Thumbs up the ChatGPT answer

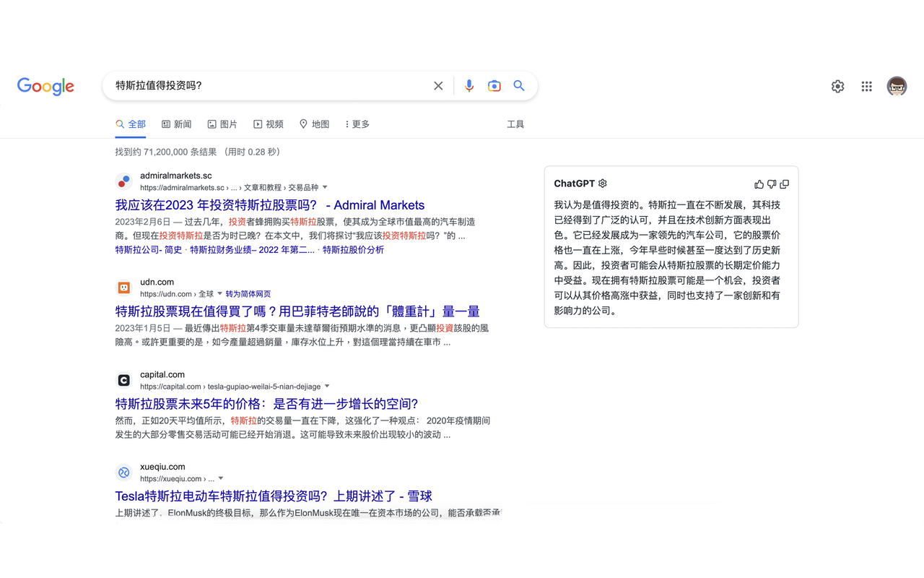(x=759, y=184)
